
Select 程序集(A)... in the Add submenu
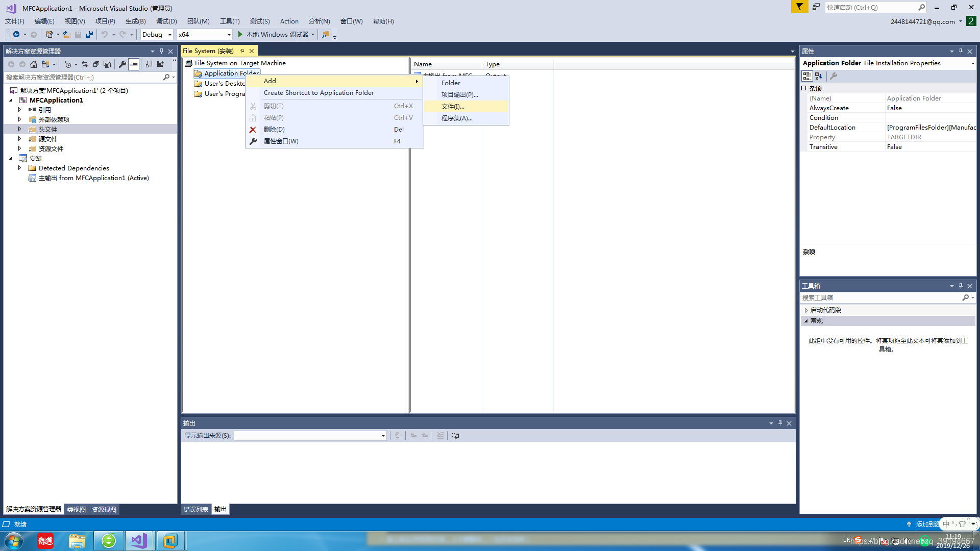(466, 118)
